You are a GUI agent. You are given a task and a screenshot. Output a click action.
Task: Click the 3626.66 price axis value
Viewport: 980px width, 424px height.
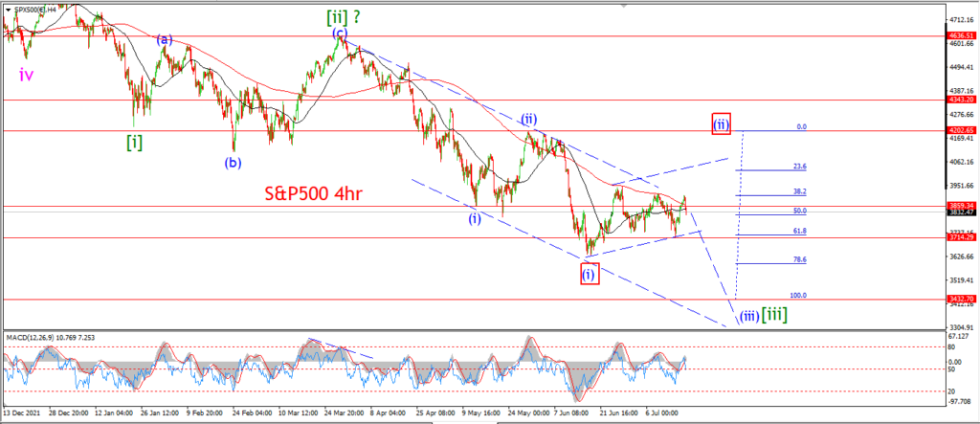point(961,257)
